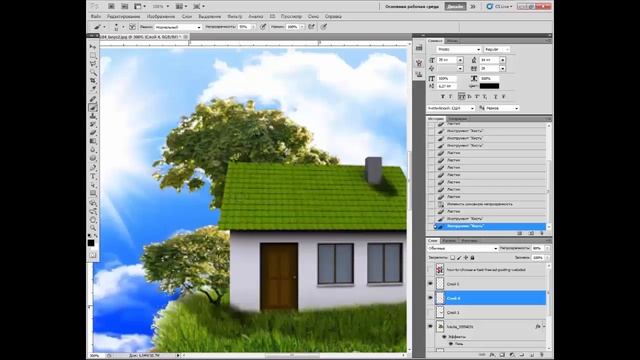Toggle lock all padlock in Layers
Image resolution: width=640 pixels, height=360 pixels.
click(x=472, y=258)
